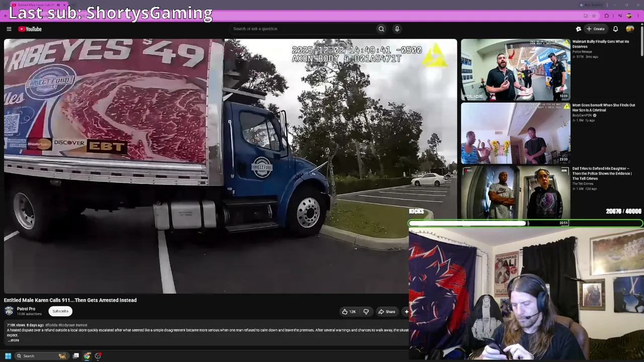Open the Patrol Pro channel name link
Viewport: 644px width, 362px height.
(26, 309)
